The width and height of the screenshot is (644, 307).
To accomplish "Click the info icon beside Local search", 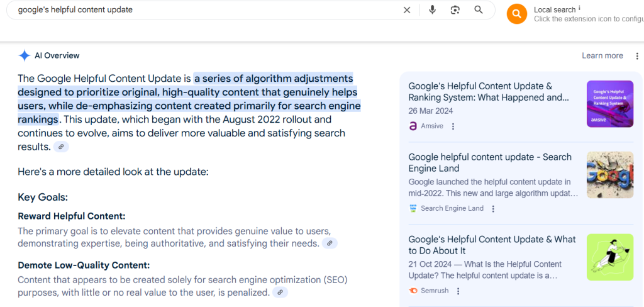I will [x=579, y=8].
